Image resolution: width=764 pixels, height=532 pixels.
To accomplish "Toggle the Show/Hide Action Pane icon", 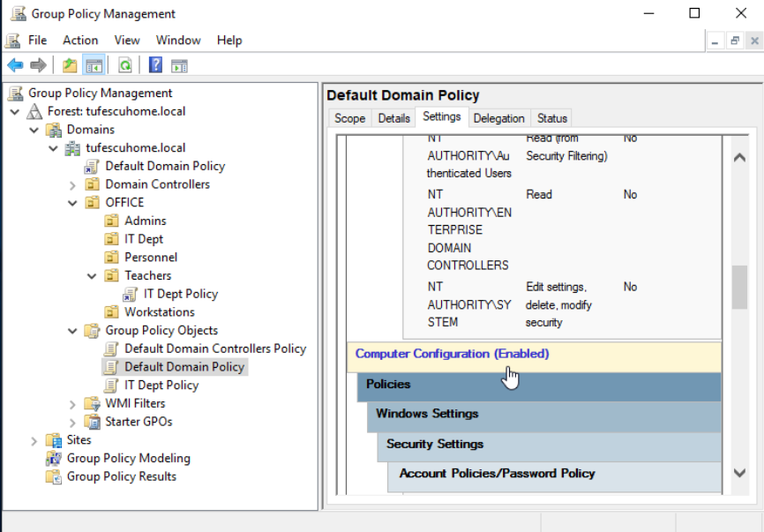I will coord(179,65).
